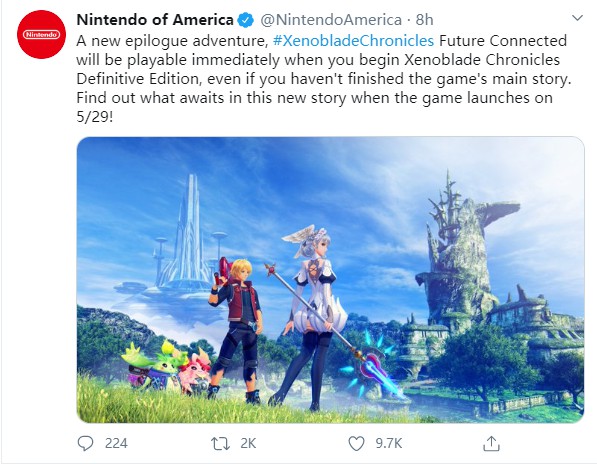This screenshot has height=464, width=597.
Task: Click the tweet body text to open the tweet
Action: (x=324, y=79)
